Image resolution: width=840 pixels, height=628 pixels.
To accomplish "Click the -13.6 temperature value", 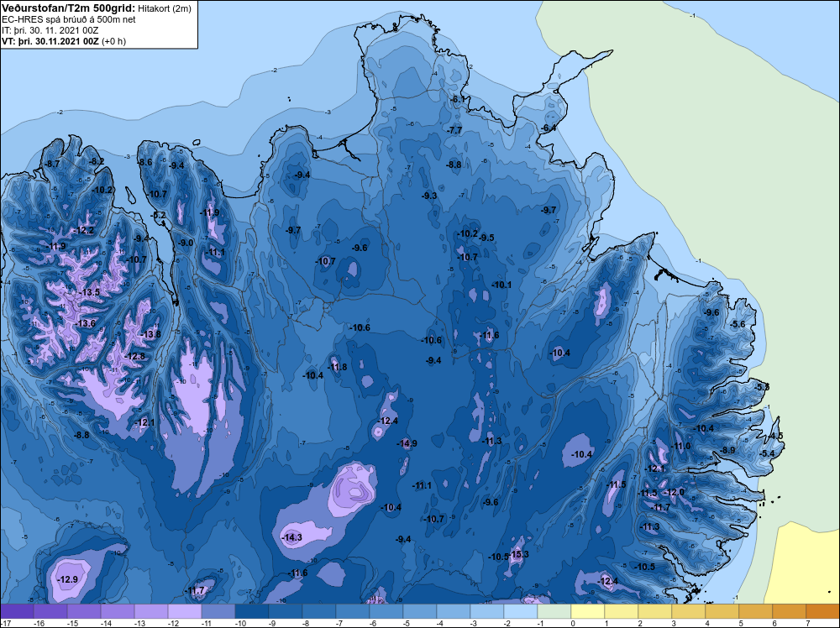I will [86, 323].
